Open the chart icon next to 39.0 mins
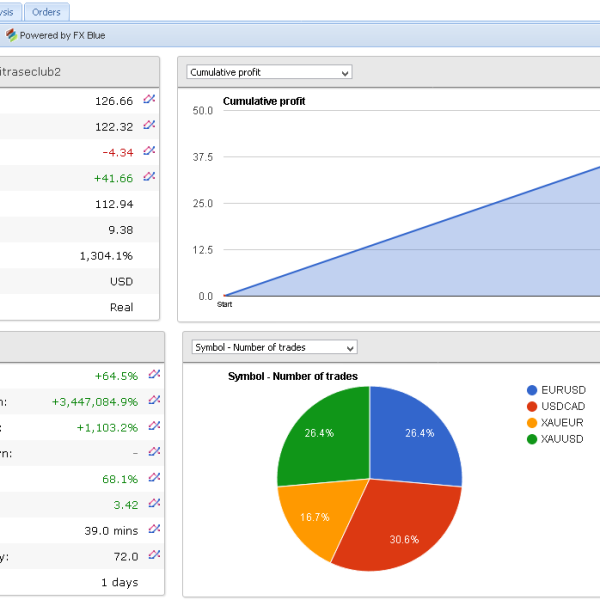This screenshot has height=600, width=600. (154, 530)
